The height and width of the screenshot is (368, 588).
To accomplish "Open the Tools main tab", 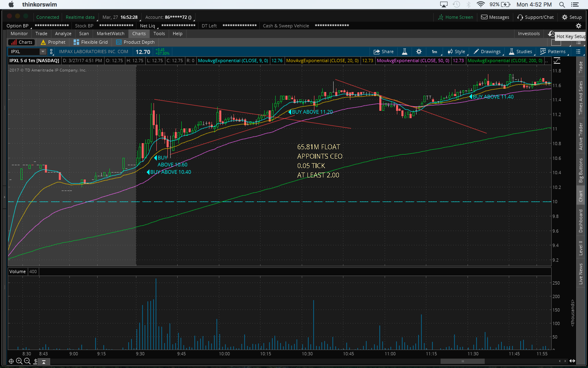I will point(159,34).
